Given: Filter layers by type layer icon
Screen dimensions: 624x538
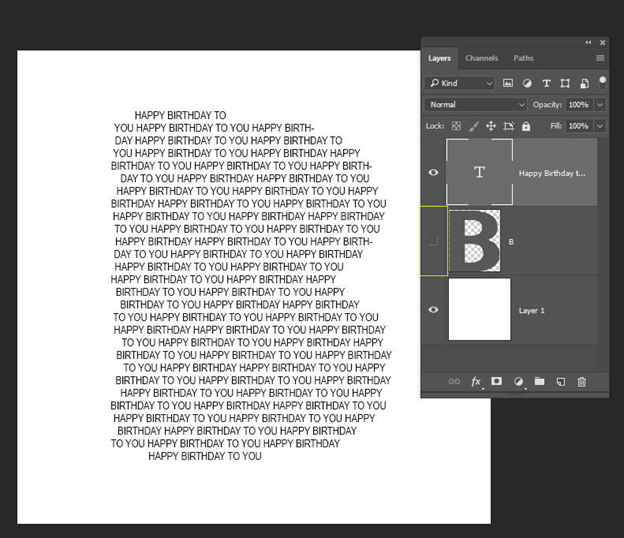Looking at the screenshot, I should (546, 83).
